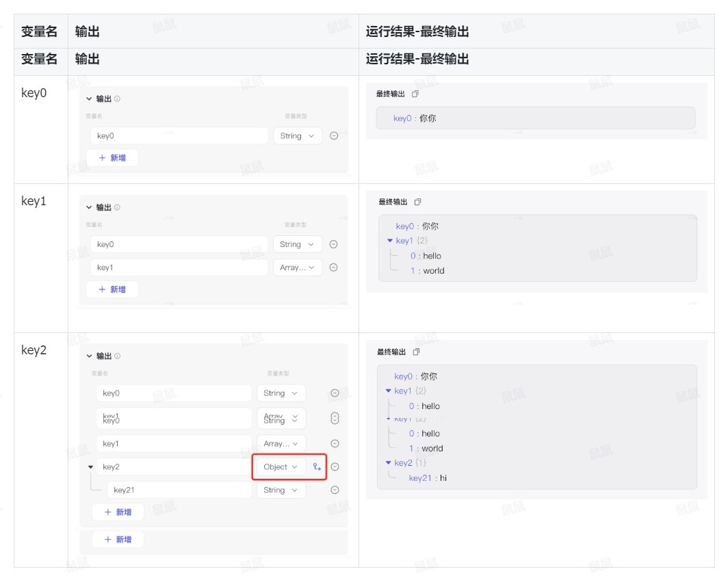Collapse the key2 {1} node in the final output
This screenshot has width=728, height=578.
389,463
